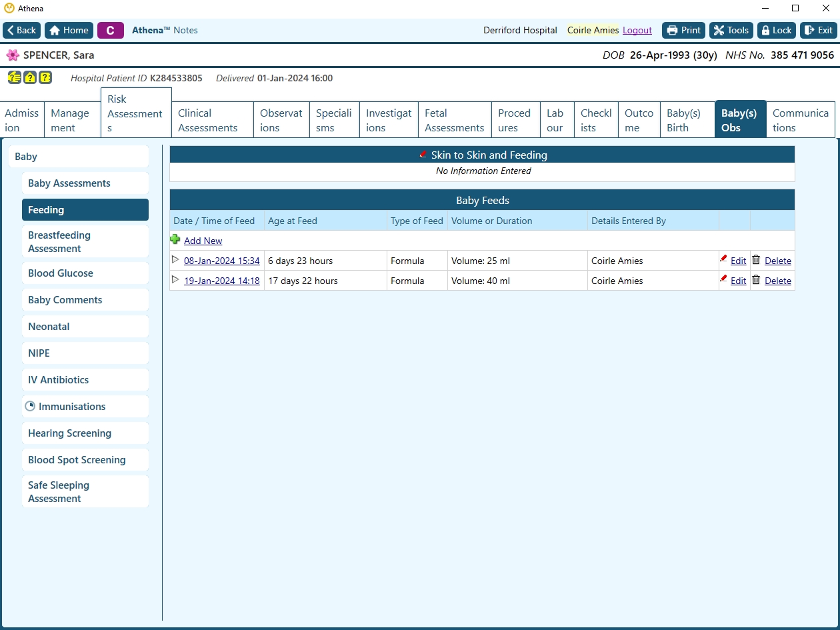This screenshot has width=840, height=630.
Task: Switch to the Admission tab
Action: (x=22, y=120)
